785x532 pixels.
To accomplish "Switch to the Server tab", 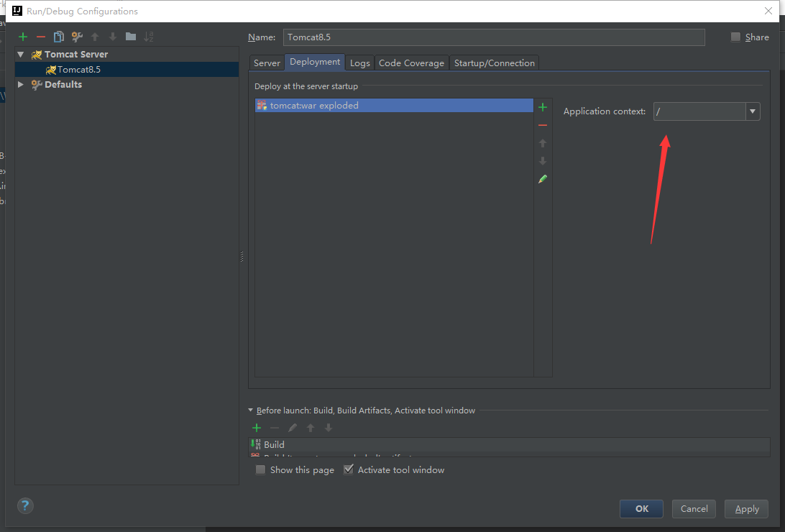I will [x=267, y=63].
